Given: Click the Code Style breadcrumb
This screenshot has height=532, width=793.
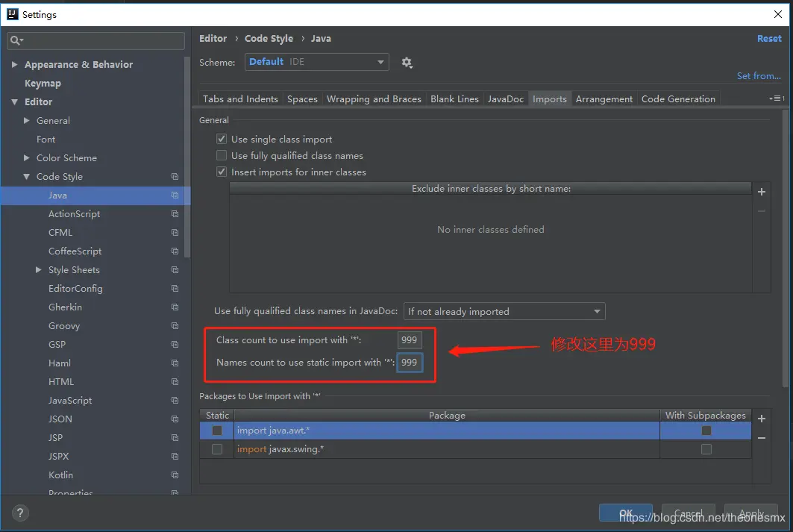Looking at the screenshot, I should 269,39.
